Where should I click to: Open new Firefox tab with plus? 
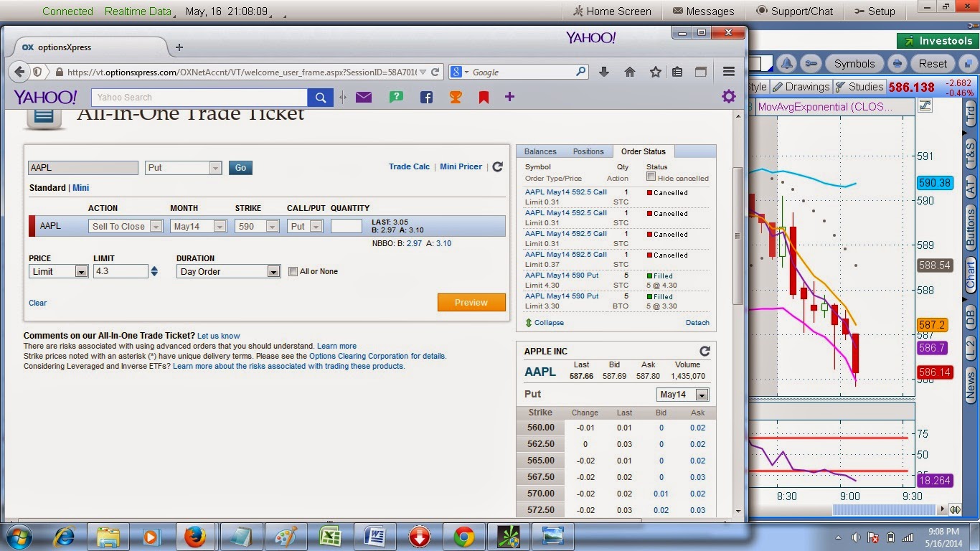point(179,47)
